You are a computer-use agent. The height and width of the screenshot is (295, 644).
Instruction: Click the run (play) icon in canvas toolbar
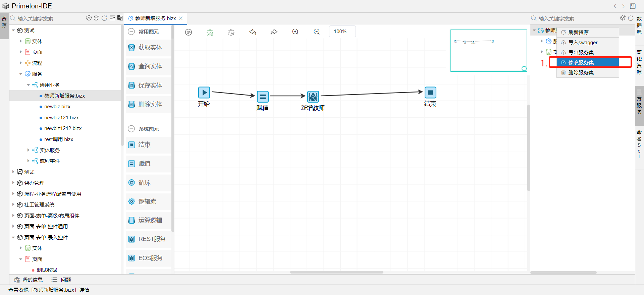click(189, 32)
